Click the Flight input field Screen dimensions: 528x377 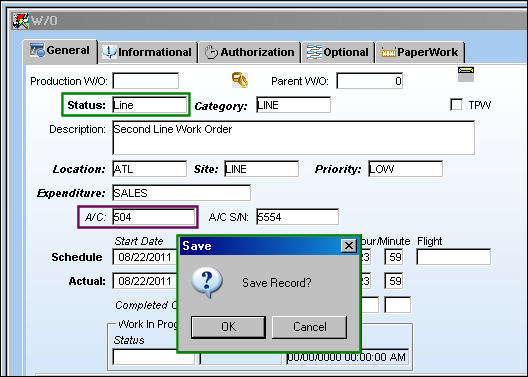pos(454,257)
